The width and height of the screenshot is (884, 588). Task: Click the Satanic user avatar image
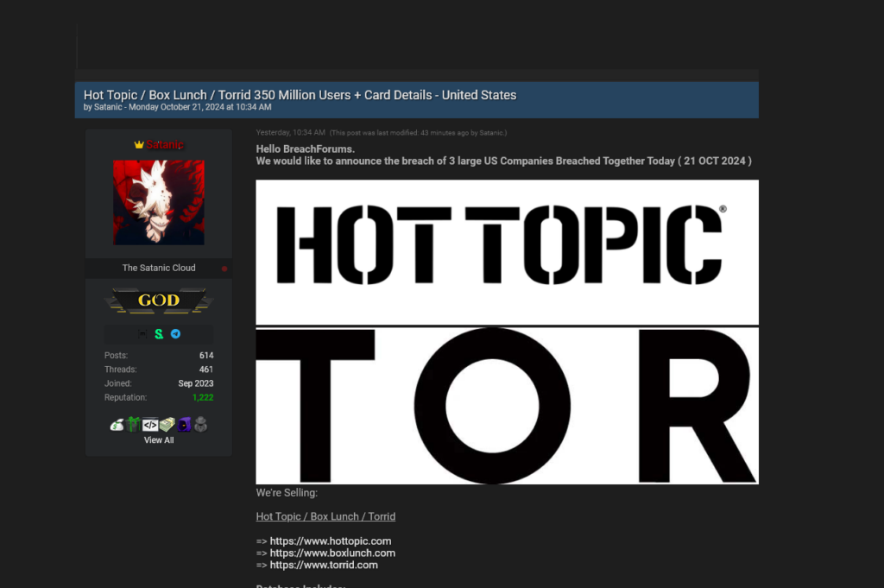pos(159,202)
